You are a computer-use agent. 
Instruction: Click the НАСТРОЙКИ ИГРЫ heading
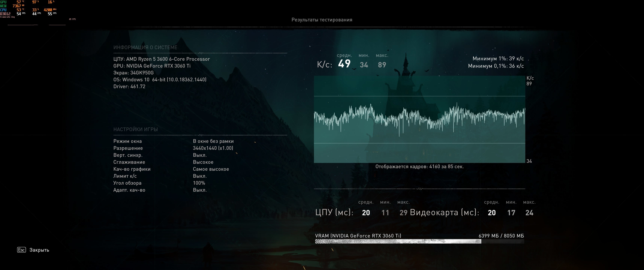136,129
